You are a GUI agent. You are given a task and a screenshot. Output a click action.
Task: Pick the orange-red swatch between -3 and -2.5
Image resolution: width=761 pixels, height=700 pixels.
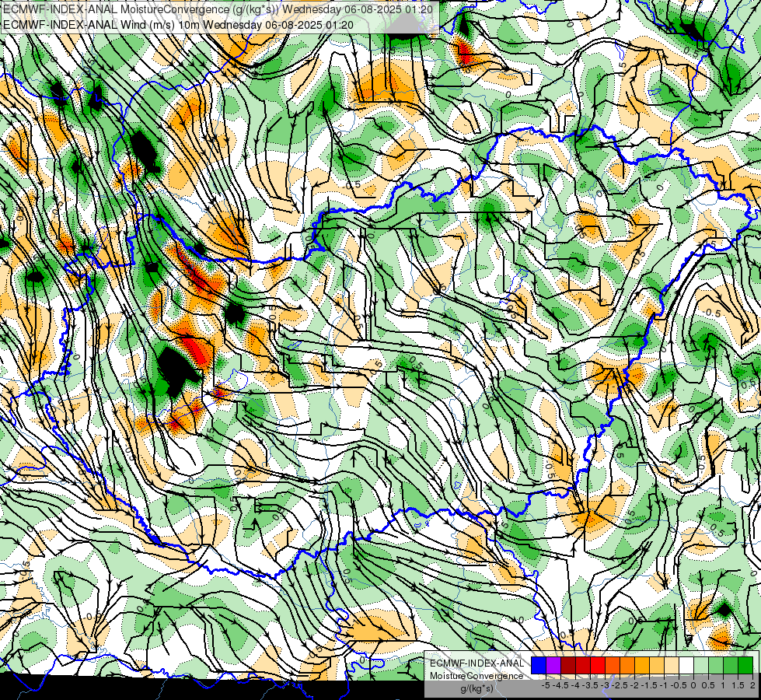point(613,666)
